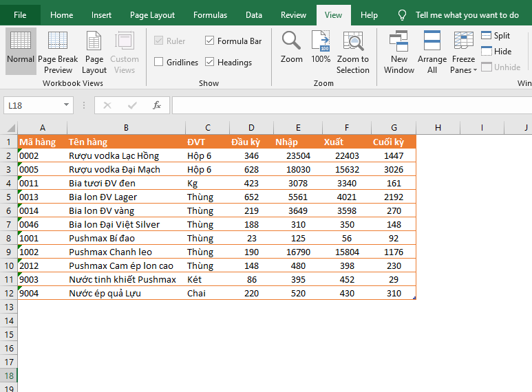
Task: Click Arrange All windows
Action: tap(432, 48)
